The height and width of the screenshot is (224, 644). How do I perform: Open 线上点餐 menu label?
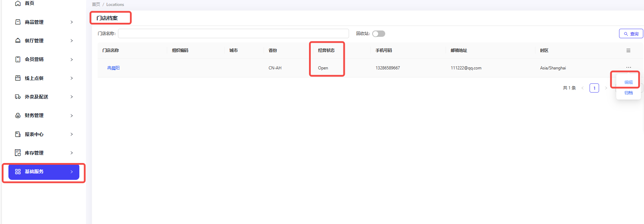[34, 78]
